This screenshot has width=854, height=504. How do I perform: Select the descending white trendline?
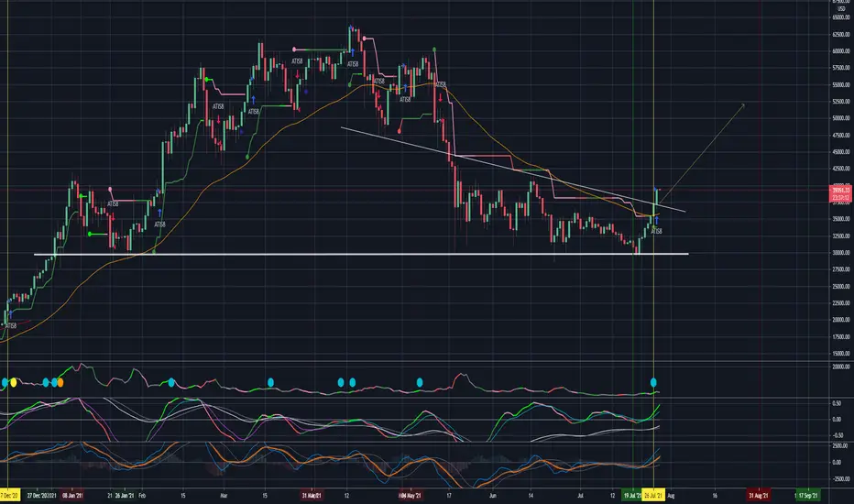tap(512, 170)
